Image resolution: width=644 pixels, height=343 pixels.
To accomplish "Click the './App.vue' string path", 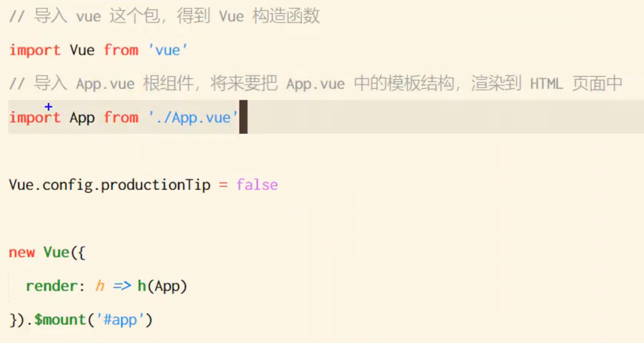I will (x=193, y=118).
